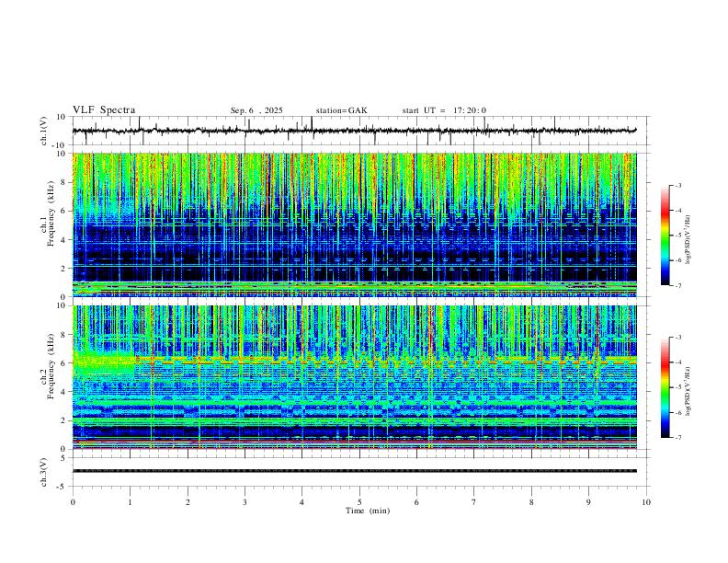Click the ch.1 "Frequency (kHz)" axis title
728x563 pixels.
(51, 213)
